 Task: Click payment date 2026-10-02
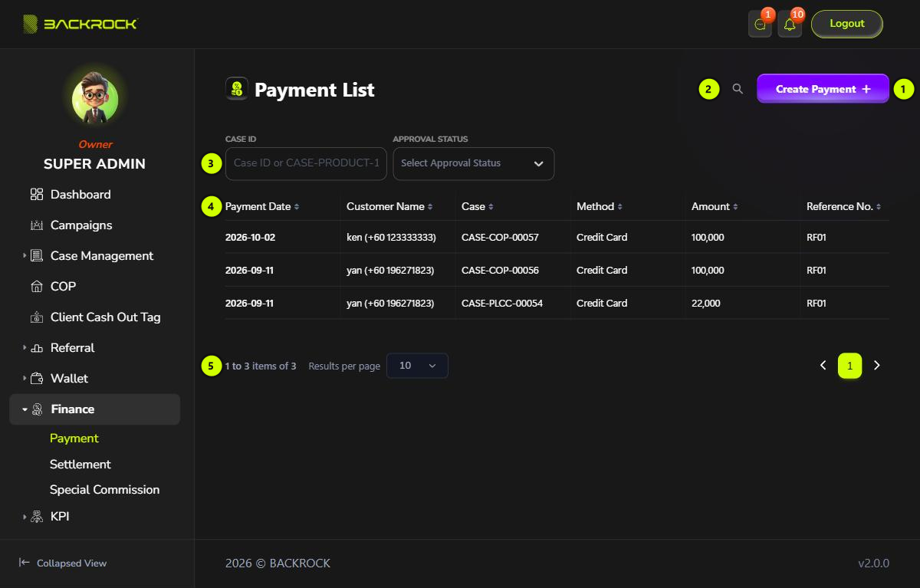click(x=250, y=238)
